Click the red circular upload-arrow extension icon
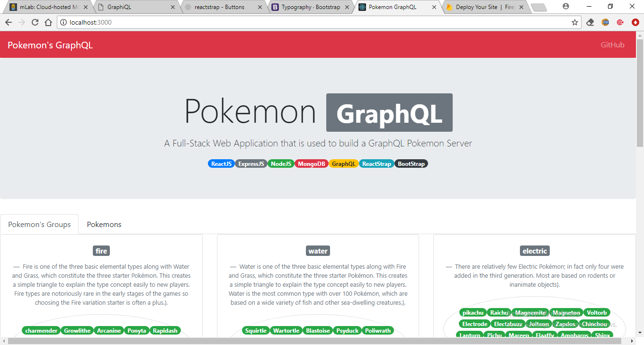 (635, 22)
